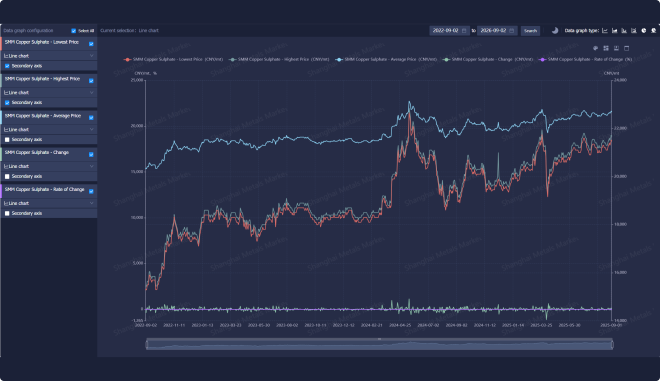Open Line chart dropdown under Average Price

pos(49,129)
